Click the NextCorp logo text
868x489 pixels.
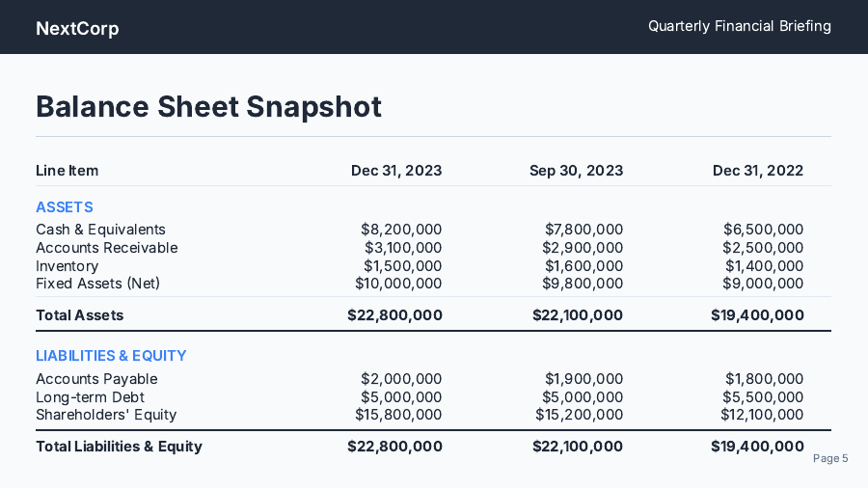[77, 28]
